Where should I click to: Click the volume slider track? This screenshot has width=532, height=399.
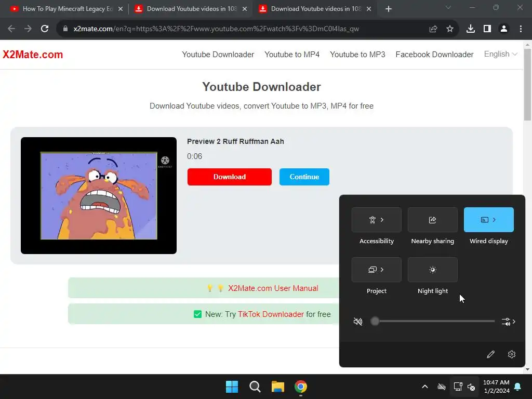[x=433, y=321]
